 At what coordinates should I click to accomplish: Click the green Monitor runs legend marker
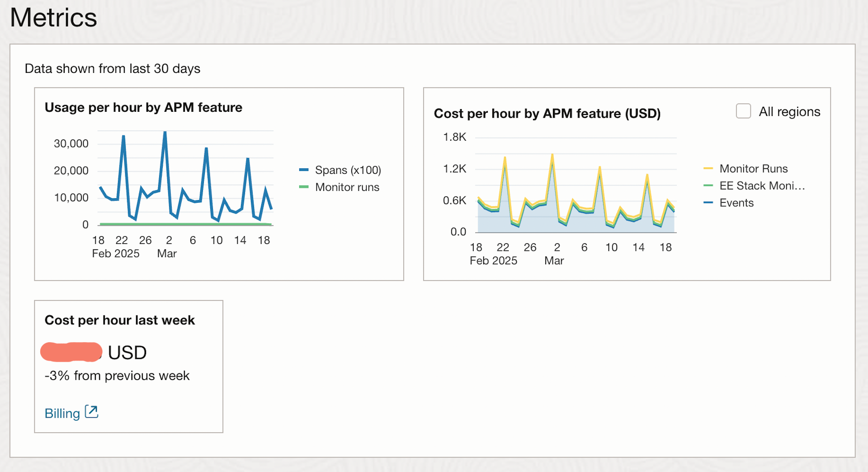[304, 187]
